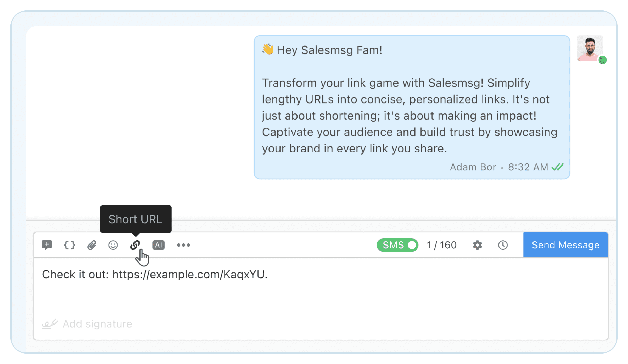
Task: Insert a merge field using braces icon
Action: point(69,245)
